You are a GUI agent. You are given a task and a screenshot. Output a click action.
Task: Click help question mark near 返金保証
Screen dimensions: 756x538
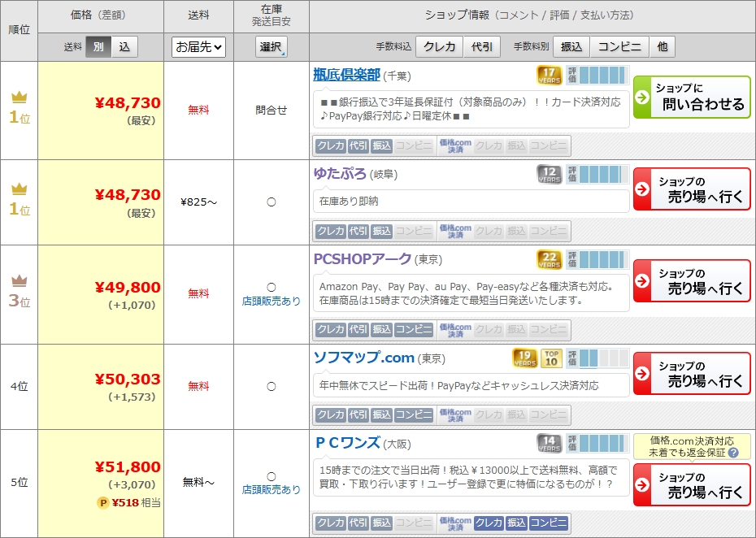pos(733,453)
